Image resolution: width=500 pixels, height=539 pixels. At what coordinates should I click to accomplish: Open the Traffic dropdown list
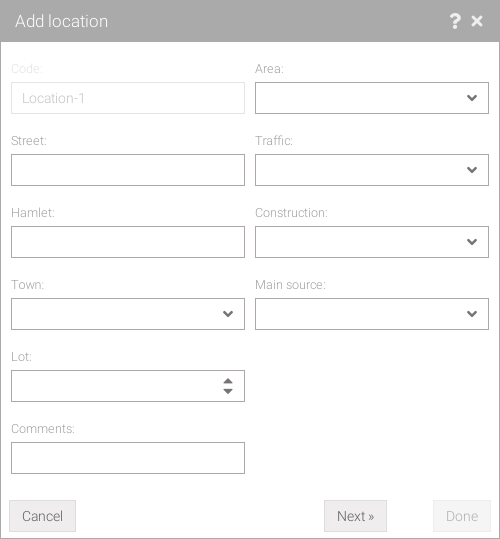372,170
